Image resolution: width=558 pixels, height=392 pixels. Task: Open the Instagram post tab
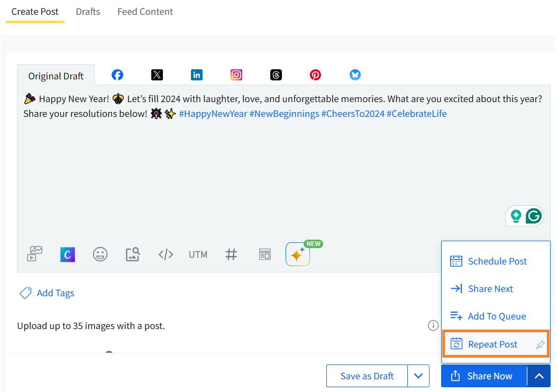236,75
